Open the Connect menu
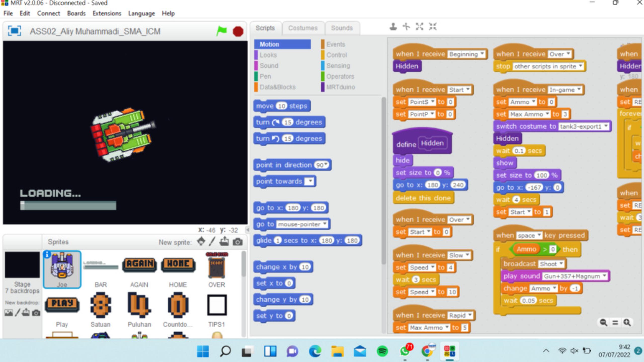This screenshot has width=644, height=362. [48, 13]
